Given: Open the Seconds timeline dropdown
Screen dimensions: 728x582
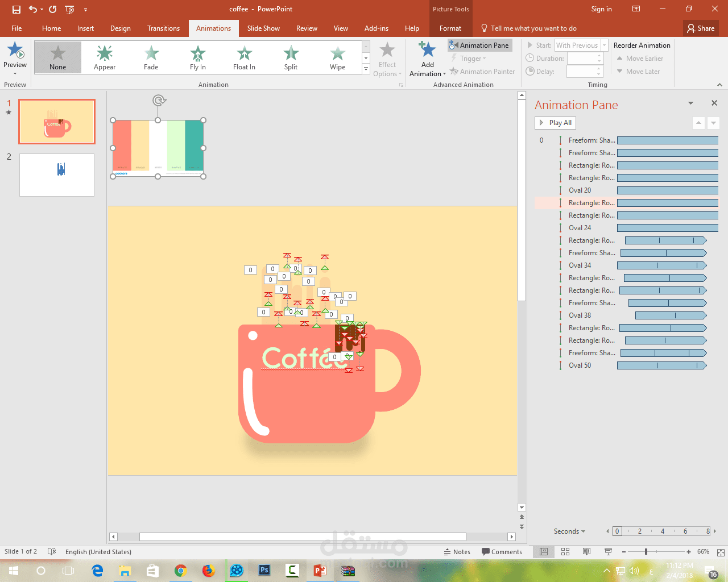Looking at the screenshot, I should point(569,531).
